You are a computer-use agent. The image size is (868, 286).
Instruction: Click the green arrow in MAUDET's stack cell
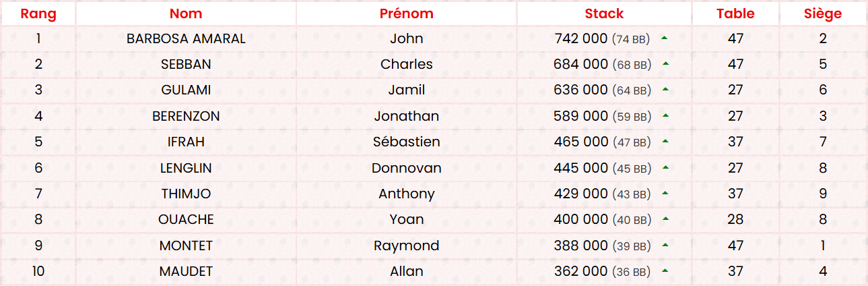pyautogui.click(x=666, y=271)
